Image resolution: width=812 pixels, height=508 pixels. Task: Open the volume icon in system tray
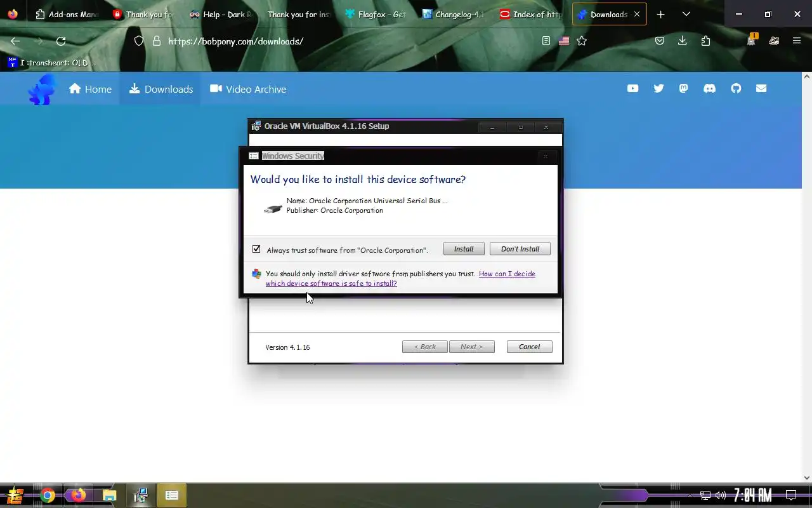click(720, 495)
